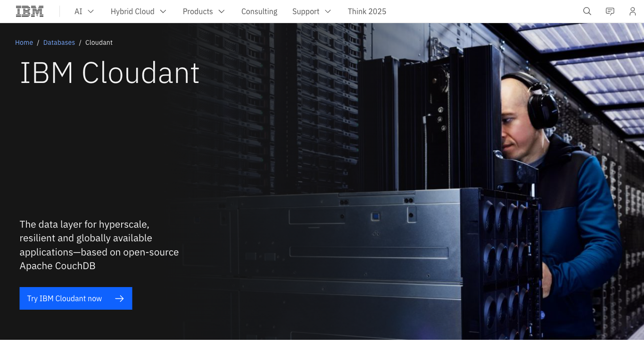Expand the Support menu chevron
Viewport: 644px width, 362px height.
point(328,11)
